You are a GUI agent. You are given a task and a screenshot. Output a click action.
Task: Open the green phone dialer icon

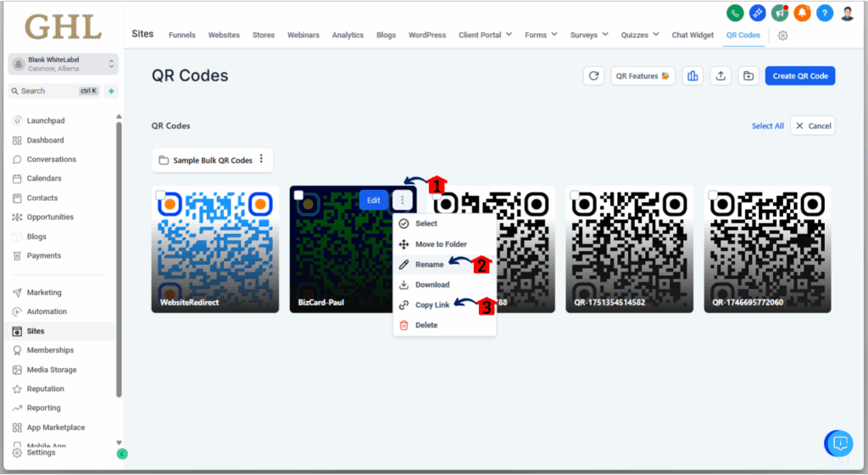(736, 13)
